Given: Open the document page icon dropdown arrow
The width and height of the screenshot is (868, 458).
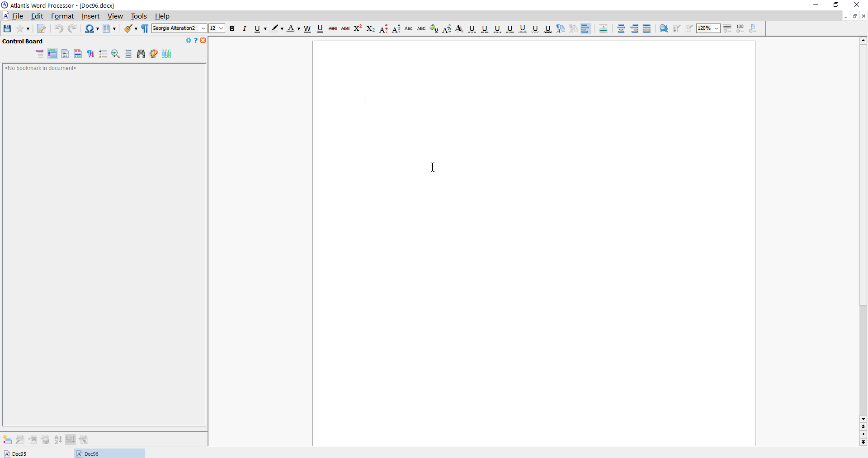Looking at the screenshot, I should [115, 29].
